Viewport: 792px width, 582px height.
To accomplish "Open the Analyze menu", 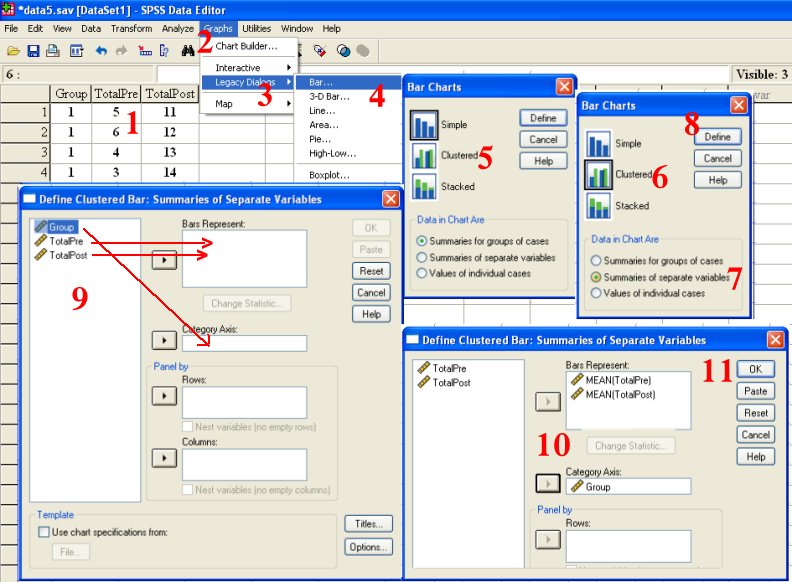I will pos(178,28).
